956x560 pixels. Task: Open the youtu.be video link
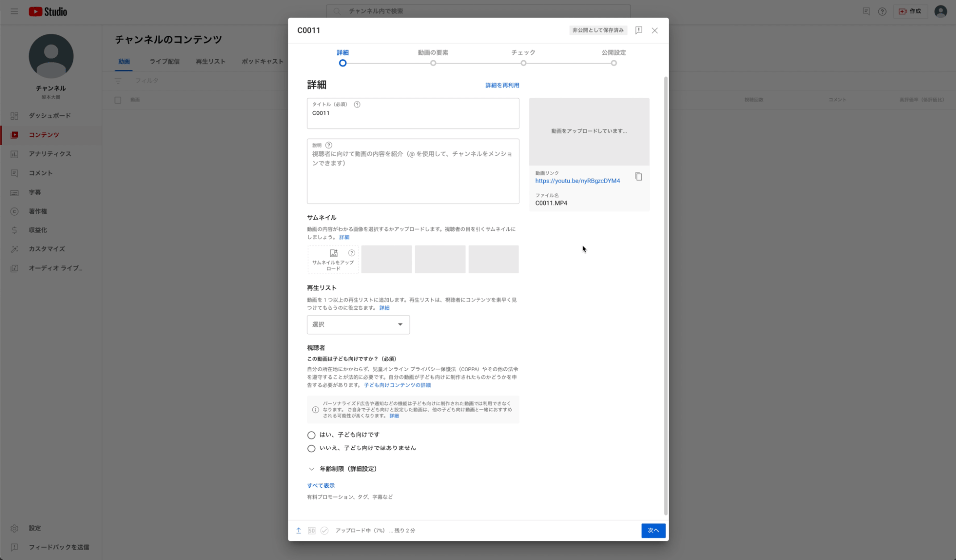(x=578, y=181)
